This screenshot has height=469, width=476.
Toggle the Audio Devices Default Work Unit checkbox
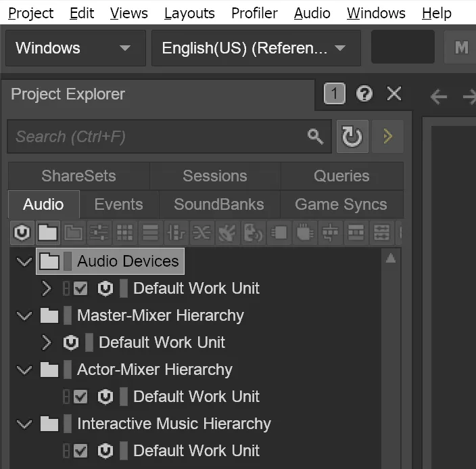[x=80, y=288]
